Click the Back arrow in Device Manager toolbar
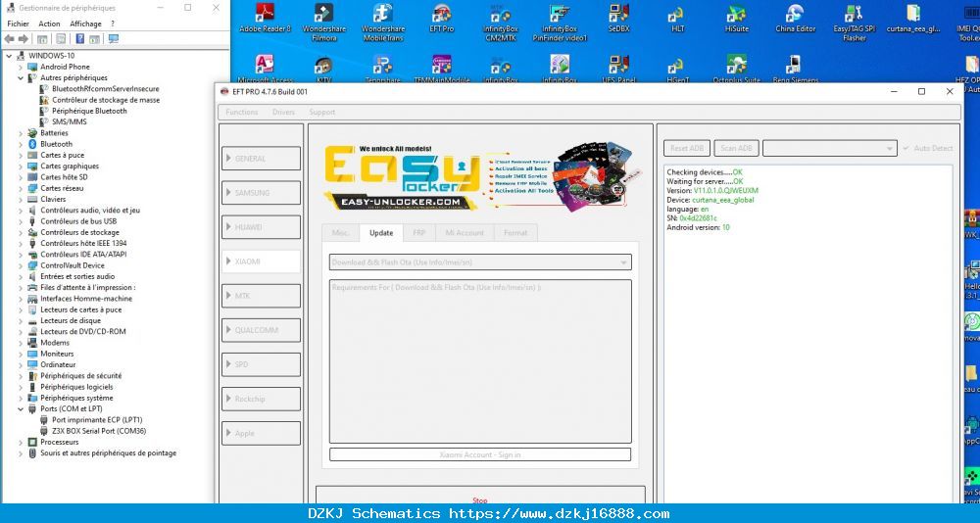 10,39
